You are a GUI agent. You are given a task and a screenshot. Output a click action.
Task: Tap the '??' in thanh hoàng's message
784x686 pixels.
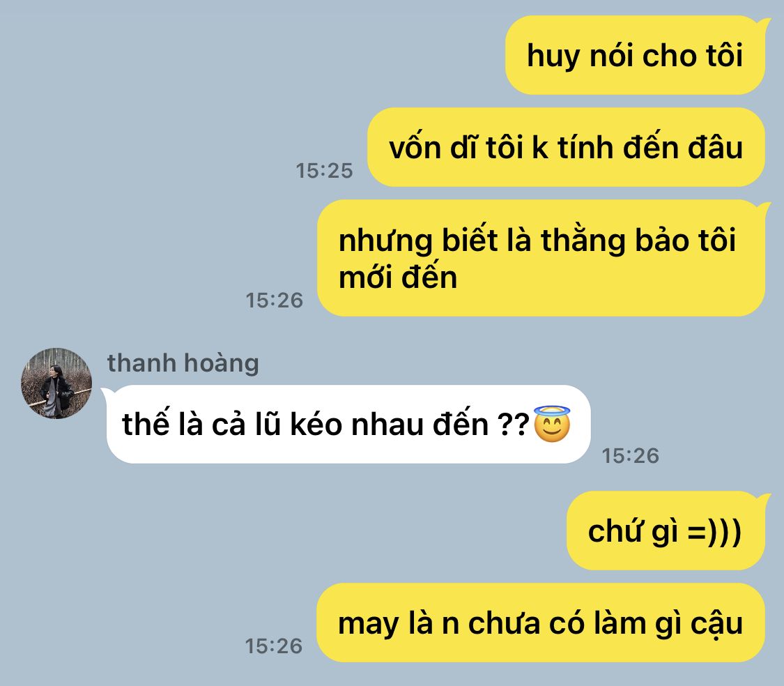[x=513, y=425]
